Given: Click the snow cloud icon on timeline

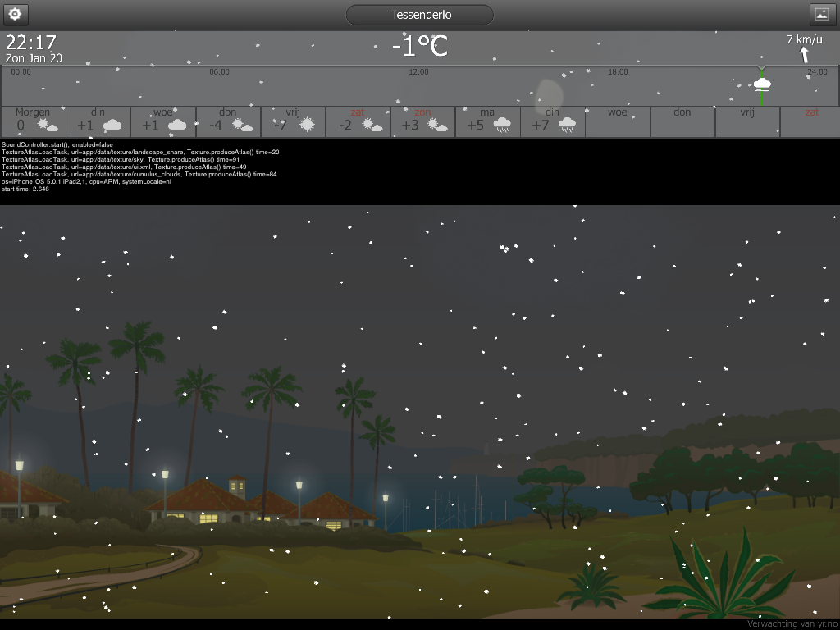Looking at the screenshot, I should coord(762,84).
